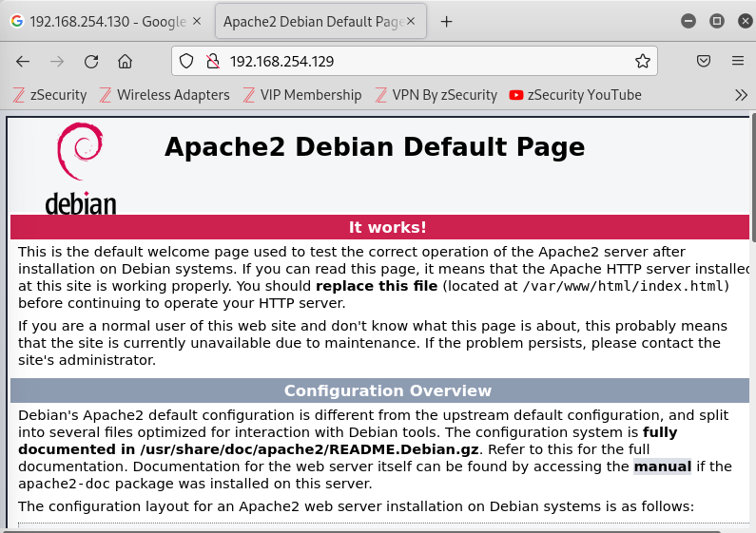Viewport: 756px width, 533px height.
Task: Open the zSecurity bookmark
Action: [49, 95]
